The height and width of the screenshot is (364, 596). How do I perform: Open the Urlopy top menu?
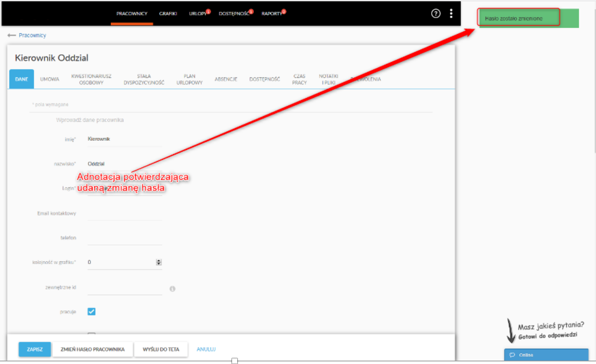point(198,13)
